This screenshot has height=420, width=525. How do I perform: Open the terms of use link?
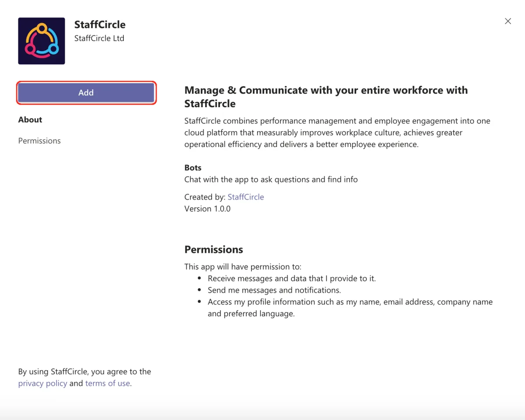point(108,383)
